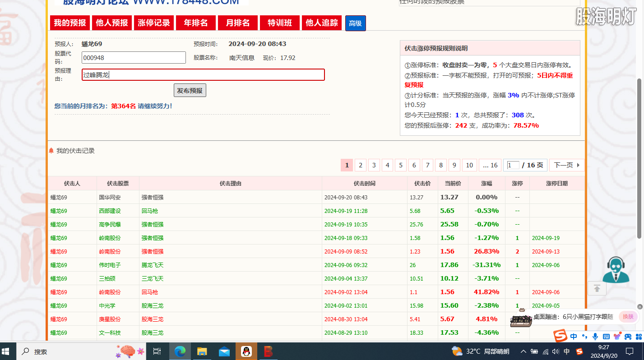Image resolution: width=644 pixels, height=360 pixels.
Task: Click the page number input box
Action: (513, 165)
